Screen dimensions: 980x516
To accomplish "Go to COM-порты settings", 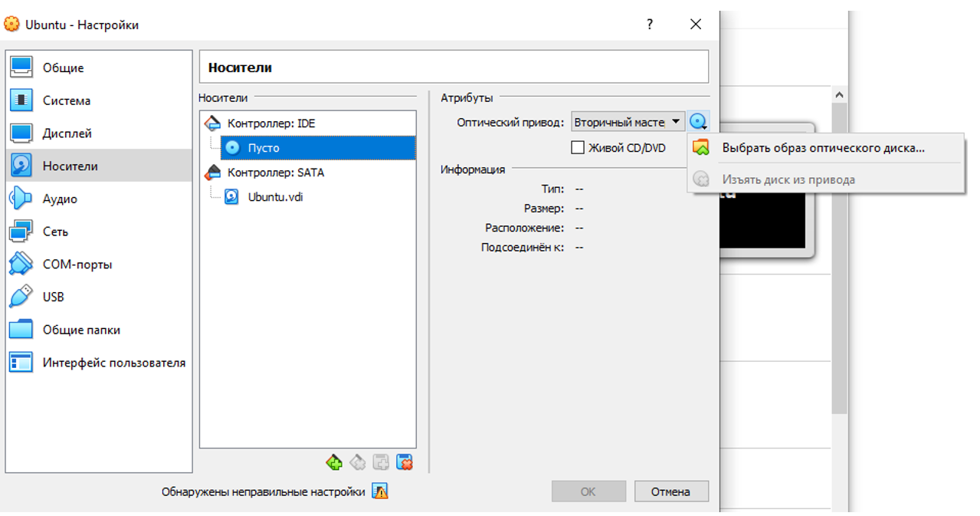I will point(98,265).
